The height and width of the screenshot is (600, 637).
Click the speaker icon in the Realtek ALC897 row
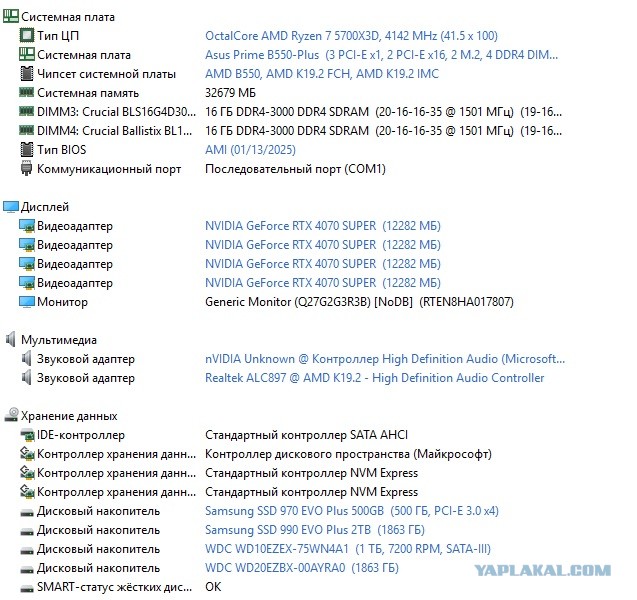pyautogui.click(x=26, y=378)
